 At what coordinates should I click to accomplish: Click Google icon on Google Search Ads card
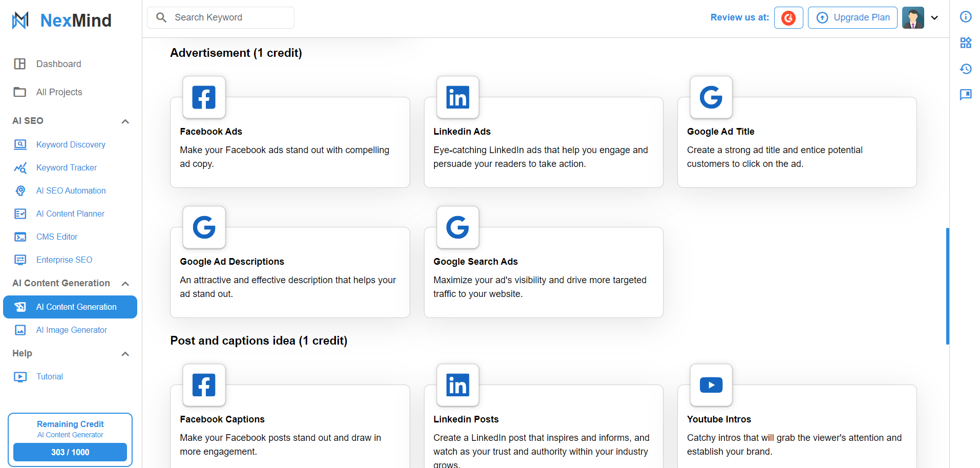(x=458, y=227)
